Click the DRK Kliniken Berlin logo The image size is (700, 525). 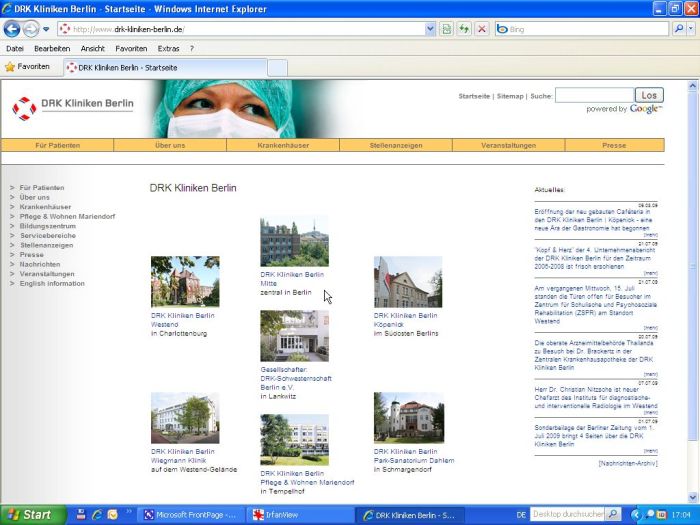pos(73,108)
